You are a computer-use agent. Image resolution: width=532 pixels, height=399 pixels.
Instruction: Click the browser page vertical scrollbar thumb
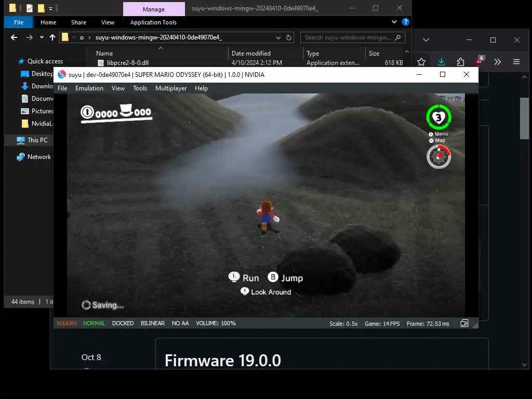tap(524, 118)
